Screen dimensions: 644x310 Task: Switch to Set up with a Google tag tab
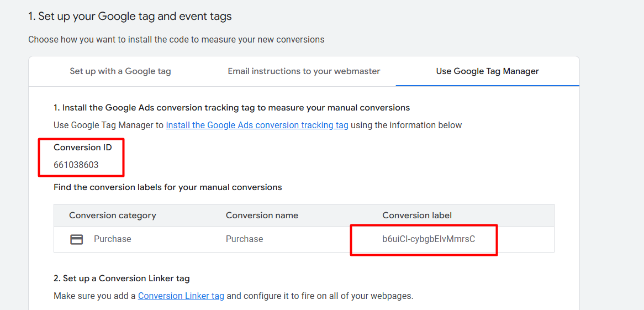coord(120,71)
